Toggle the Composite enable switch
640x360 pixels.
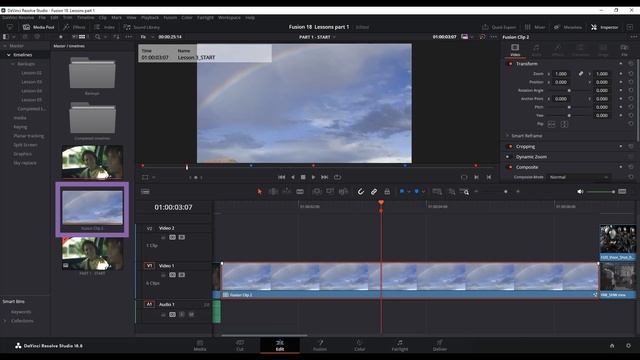pos(510,167)
